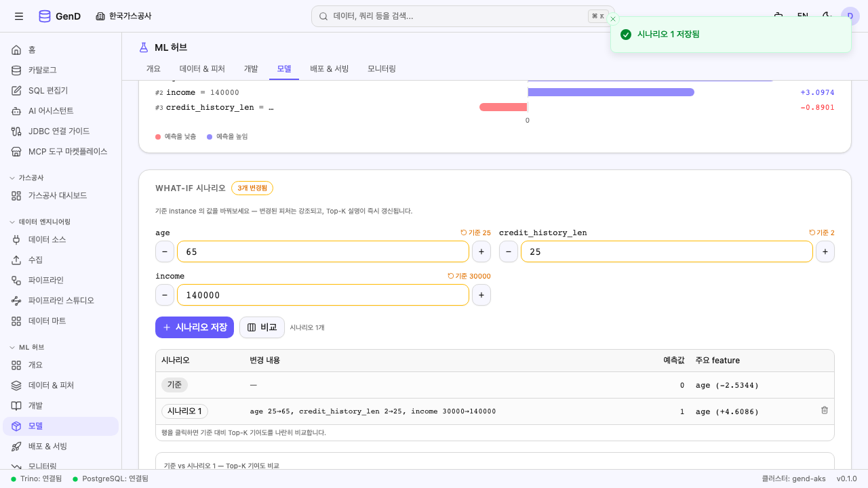Screen dimensions: 868x488
Task: Increase age with the plus button
Action: (481, 251)
